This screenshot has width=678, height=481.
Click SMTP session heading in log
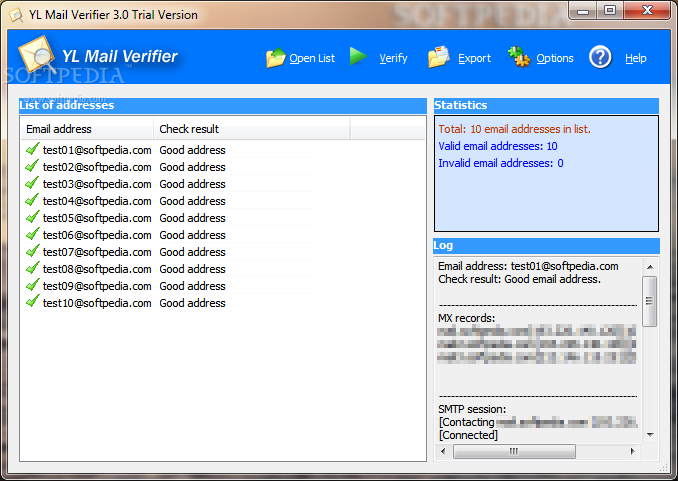pos(472,409)
